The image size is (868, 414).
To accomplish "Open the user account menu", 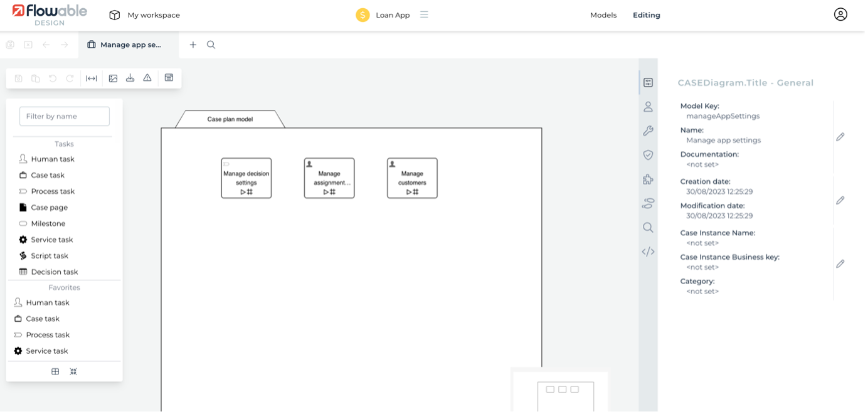I will pos(840,14).
